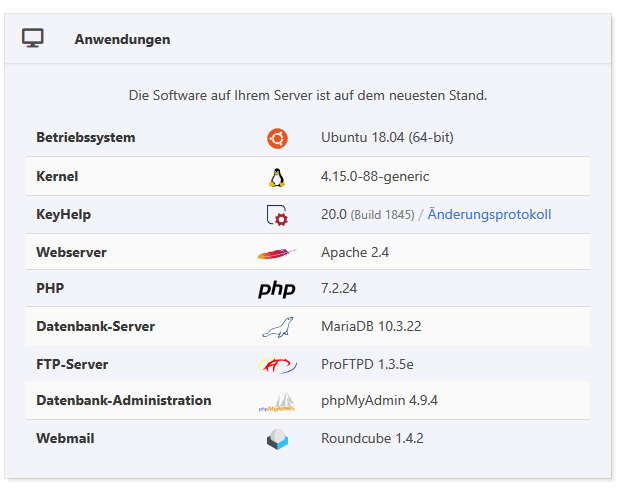Click the MariaDB 10.3.22 version text
Screen dimensions: 625x497
(x=372, y=326)
